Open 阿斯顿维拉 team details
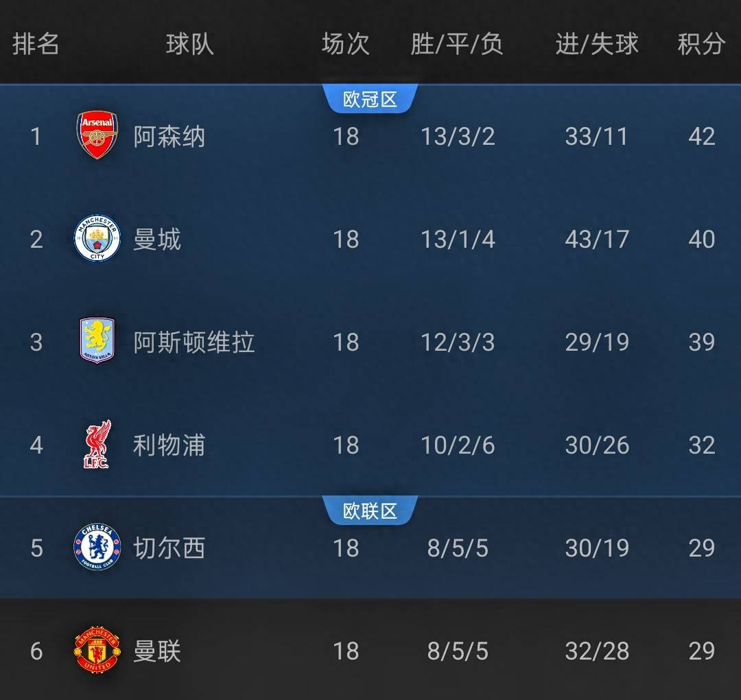Image resolution: width=741 pixels, height=700 pixels. (x=193, y=342)
